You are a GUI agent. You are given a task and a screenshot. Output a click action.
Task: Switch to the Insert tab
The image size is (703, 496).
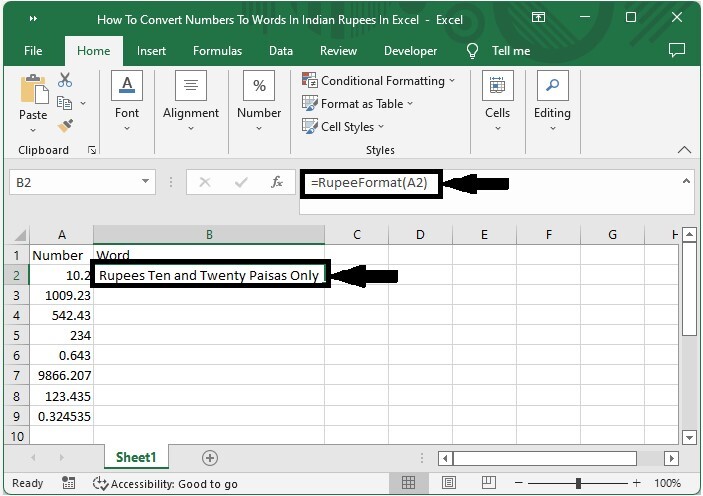[151, 51]
